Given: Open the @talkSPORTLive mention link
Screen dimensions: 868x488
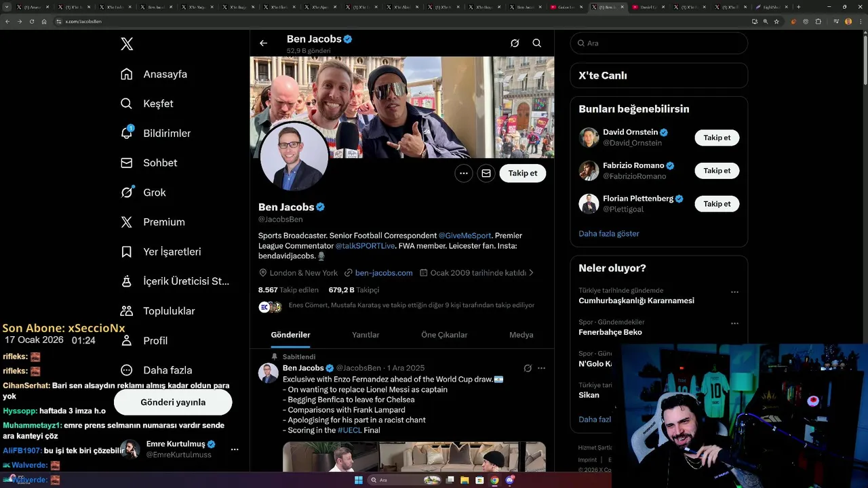Looking at the screenshot, I should coord(365,245).
